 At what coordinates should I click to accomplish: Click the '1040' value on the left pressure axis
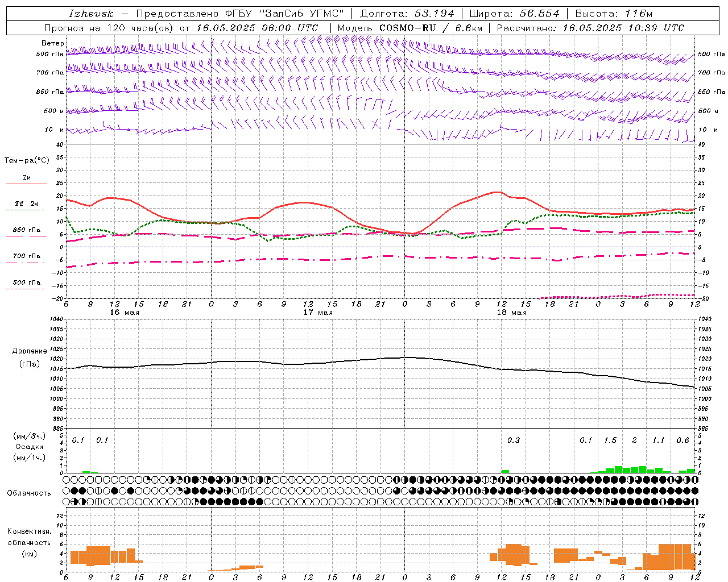(x=57, y=319)
